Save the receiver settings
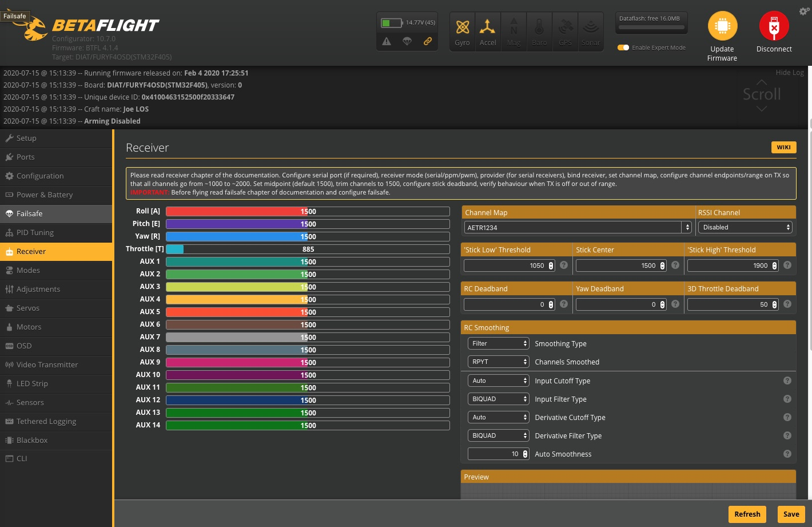The height and width of the screenshot is (527, 812). click(x=791, y=514)
